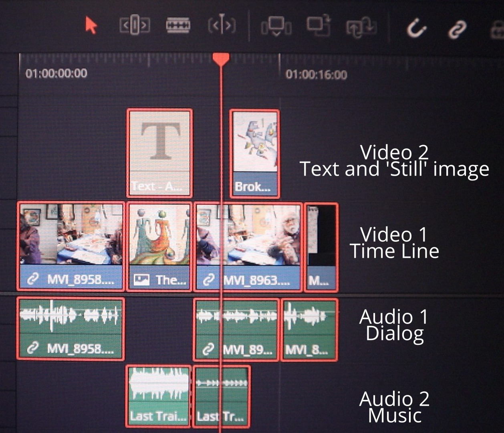The height and width of the screenshot is (433, 504).
Task: Select the Text title clip on Video 2
Action: [159, 153]
